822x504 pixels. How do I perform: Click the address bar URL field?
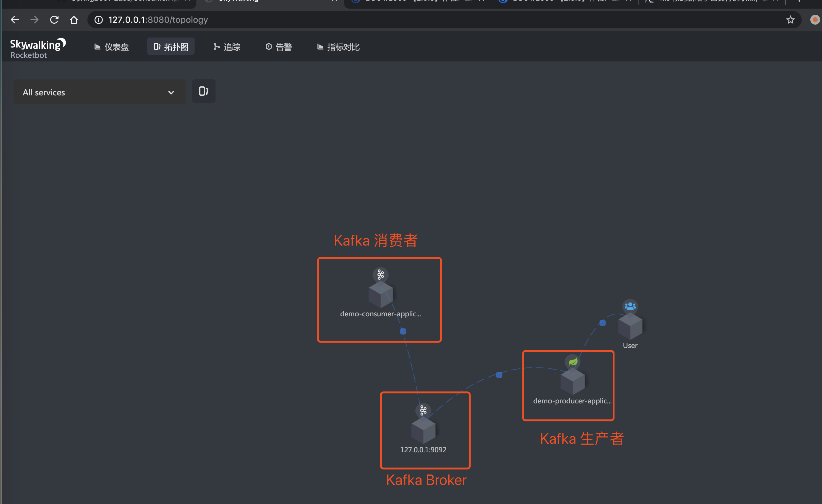(x=267, y=19)
